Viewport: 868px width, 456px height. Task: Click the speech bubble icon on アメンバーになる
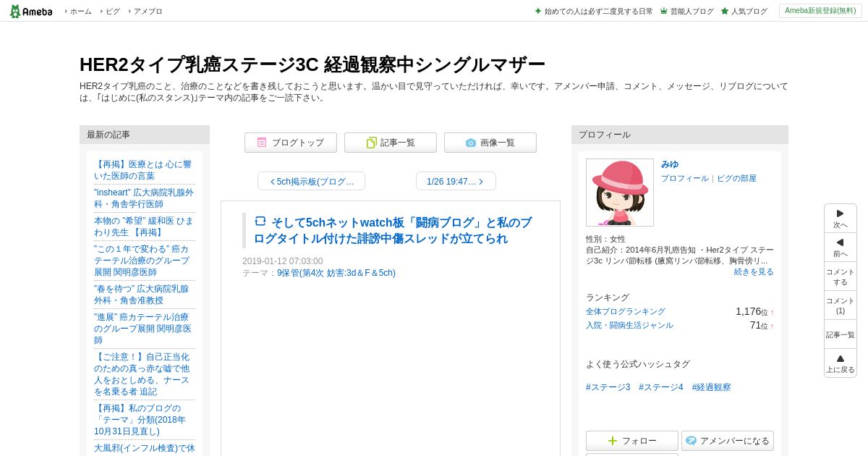pos(691,441)
